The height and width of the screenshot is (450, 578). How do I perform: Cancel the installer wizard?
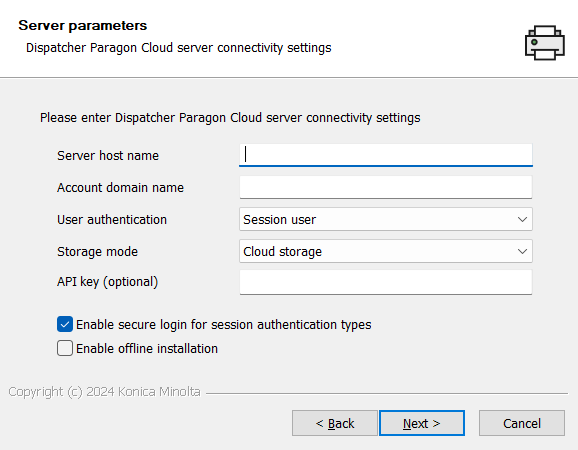(522, 423)
